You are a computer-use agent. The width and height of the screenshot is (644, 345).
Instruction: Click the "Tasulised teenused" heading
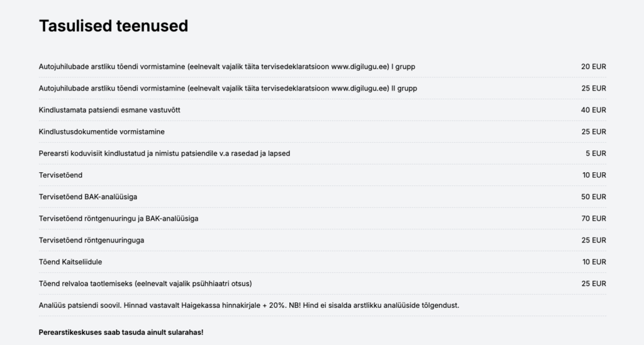(x=113, y=26)
